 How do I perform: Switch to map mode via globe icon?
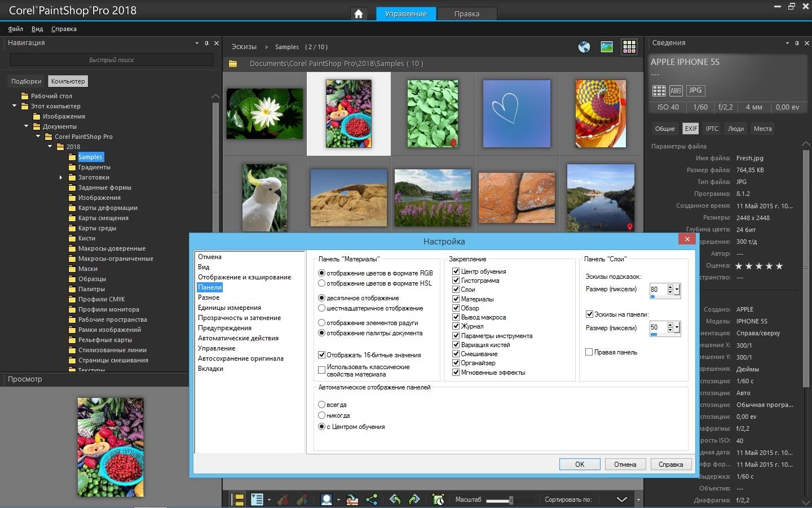coord(584,47)
